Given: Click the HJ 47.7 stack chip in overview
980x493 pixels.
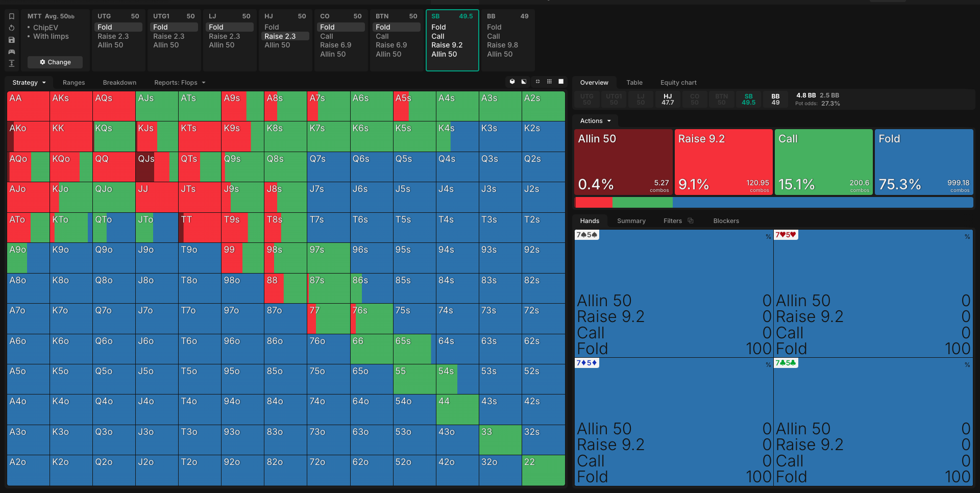Looking at the screenshot, I should click(668, 100).
